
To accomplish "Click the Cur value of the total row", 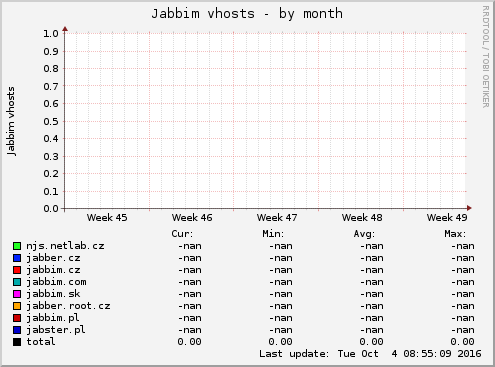I will pos(189,342).
